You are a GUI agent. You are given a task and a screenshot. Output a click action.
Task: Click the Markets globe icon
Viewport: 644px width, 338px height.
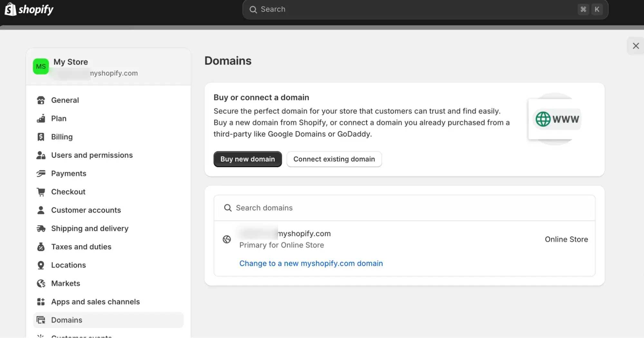tap(41, 283)
